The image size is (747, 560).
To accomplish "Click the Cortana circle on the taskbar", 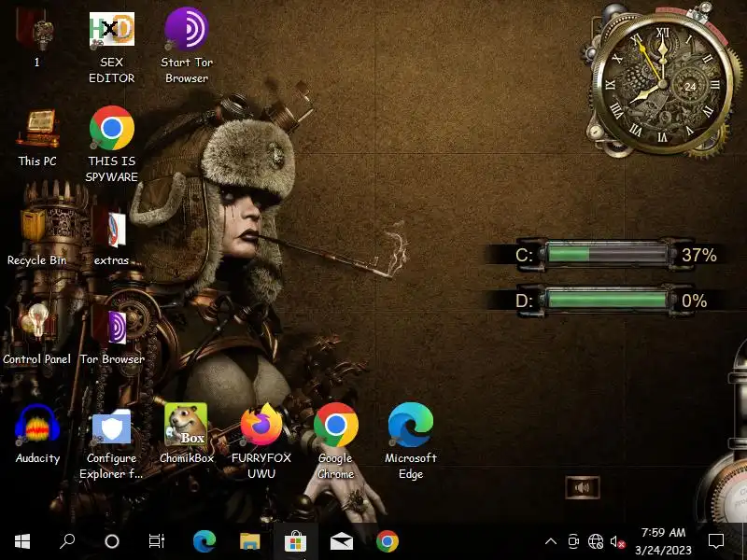I will [x=112, y=541].
